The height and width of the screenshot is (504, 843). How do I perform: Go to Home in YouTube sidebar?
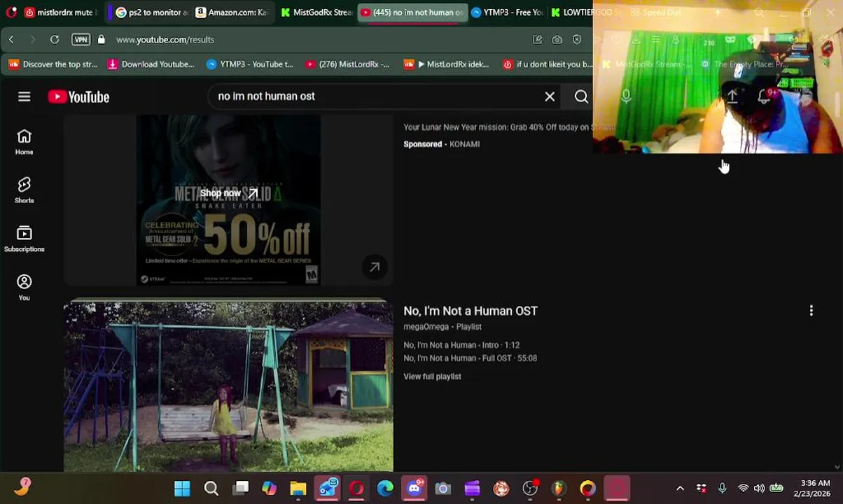point(25,141)
